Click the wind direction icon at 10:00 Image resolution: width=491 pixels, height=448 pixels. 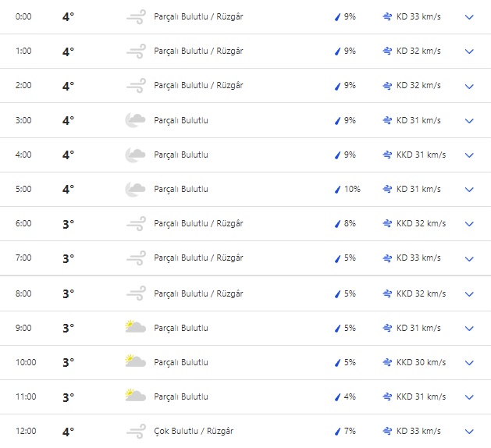387,362
